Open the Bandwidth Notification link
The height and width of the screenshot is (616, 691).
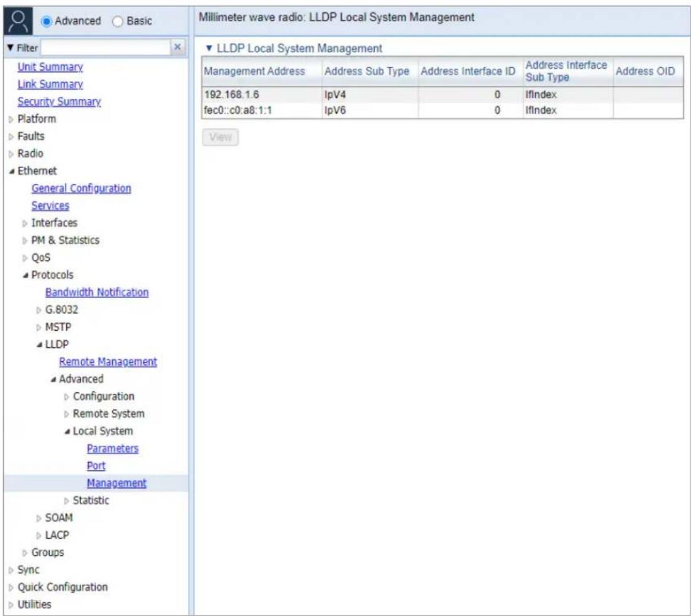click(x=97, y=292)
